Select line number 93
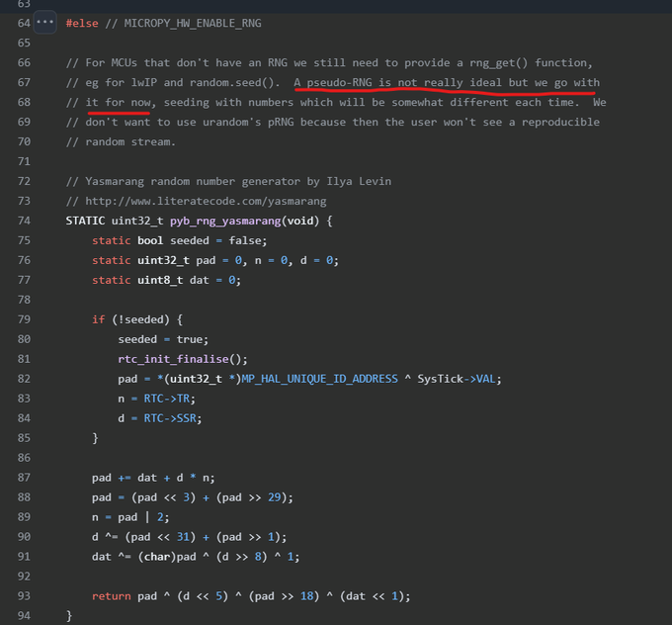The width and height of the screenshot is (672, 625). [x=24, y=595]
